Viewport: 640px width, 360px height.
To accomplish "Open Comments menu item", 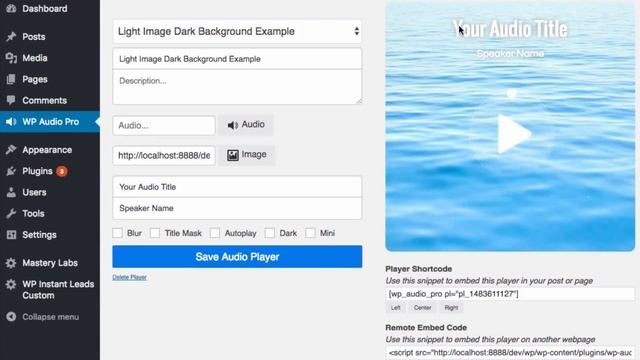I will pos(44,100).
